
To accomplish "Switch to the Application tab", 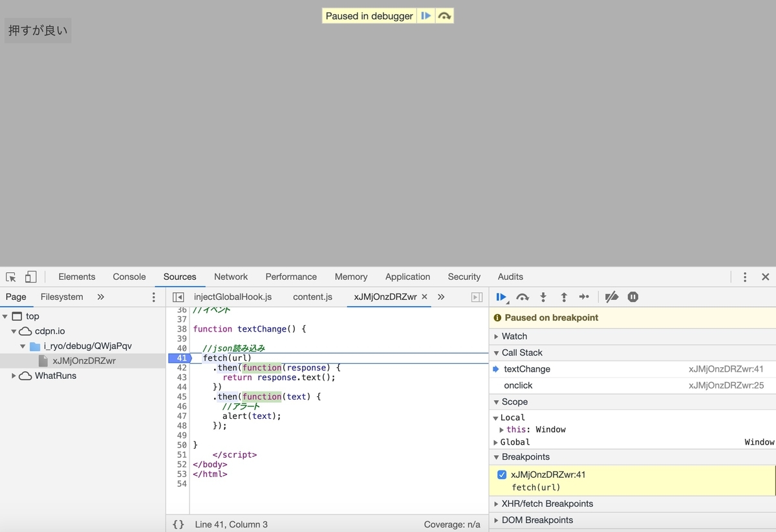I will point(407,277).
